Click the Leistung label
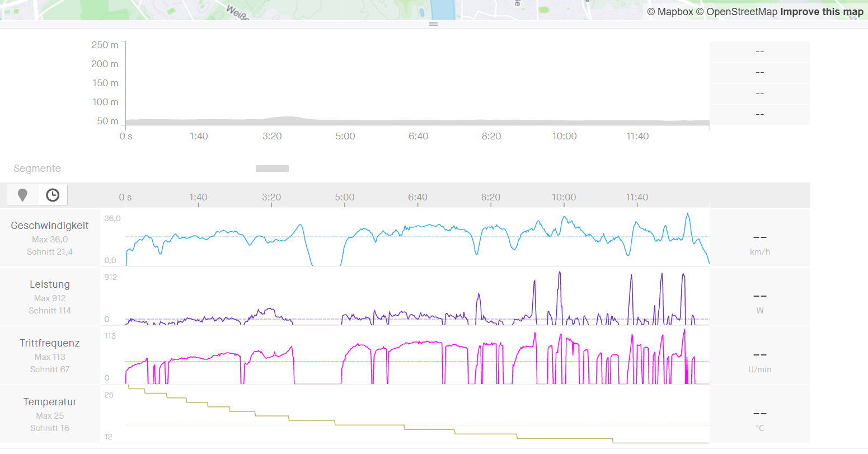 pyautogui.click(x=50, y=284)
